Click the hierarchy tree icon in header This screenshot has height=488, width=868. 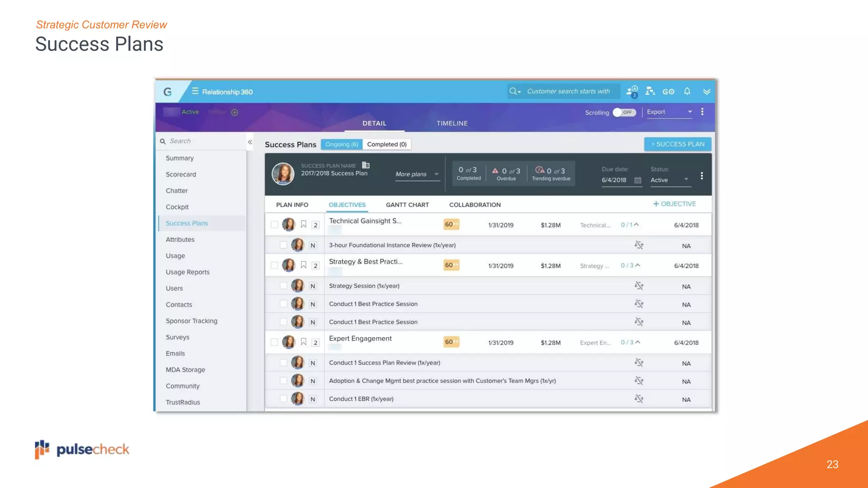[x=650, y=91]
